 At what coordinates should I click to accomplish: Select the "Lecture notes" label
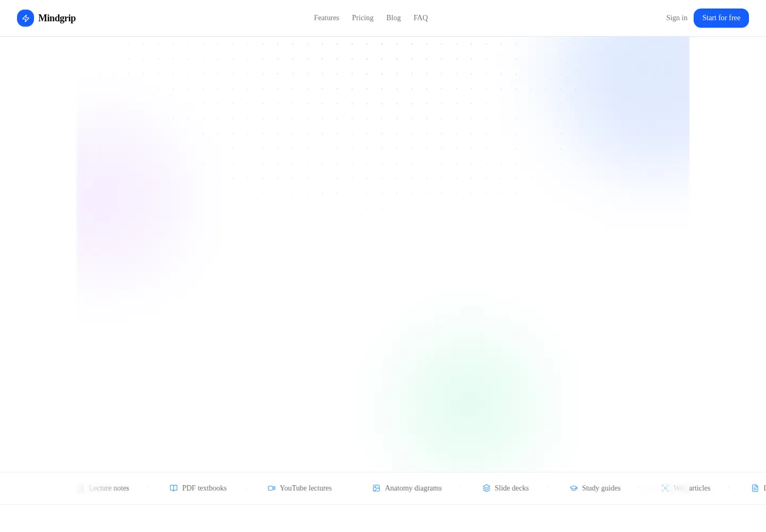109,488
